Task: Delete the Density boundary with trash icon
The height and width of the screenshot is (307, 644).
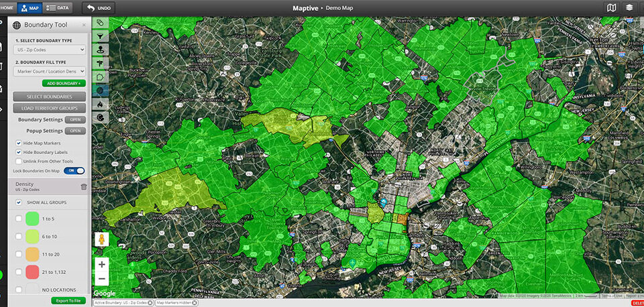Action: [84, 187]
